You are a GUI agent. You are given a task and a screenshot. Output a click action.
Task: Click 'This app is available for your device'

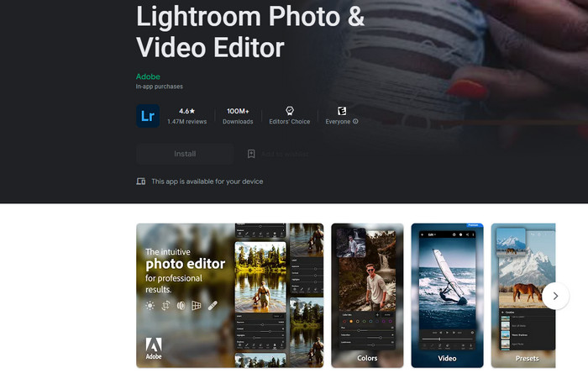click(207, 181)
